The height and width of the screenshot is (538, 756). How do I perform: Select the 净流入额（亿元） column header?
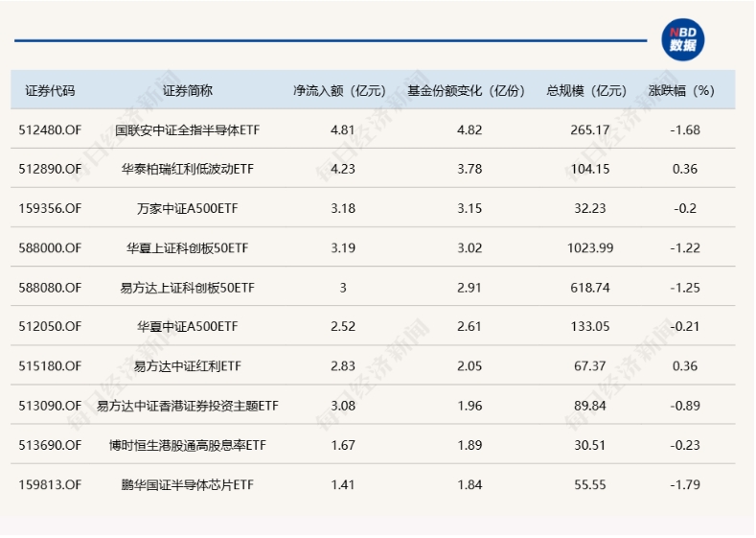point(339,91)
